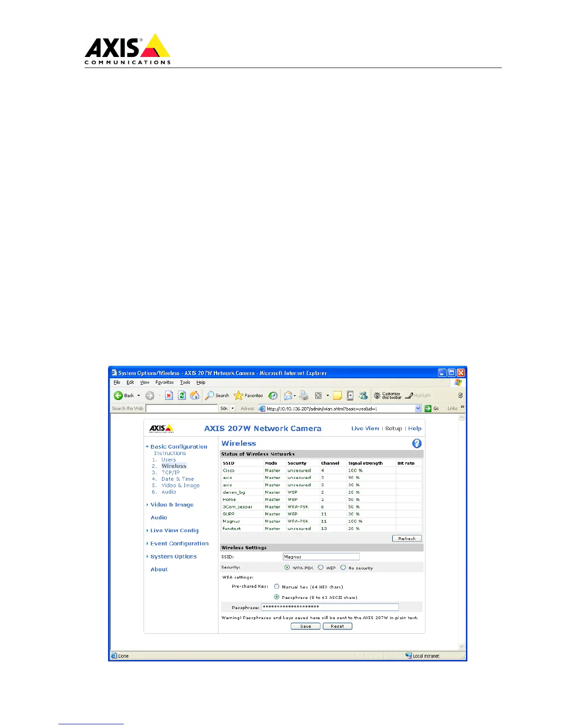Select the WEP security radio button
Viewport: 563px width, 728px height.
tap(321, 568)
